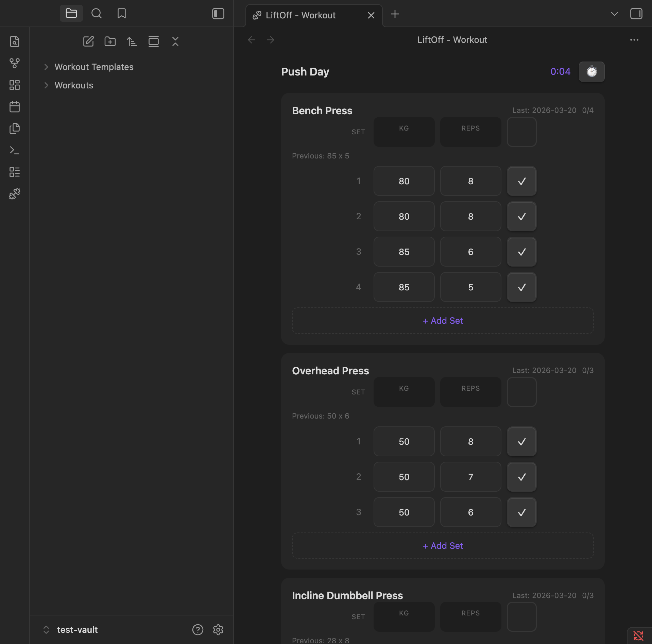Edit Bench Press set 2 reps 8
Image resolution: width=652 pixels, height=644 pixels.
pos(470,216)
